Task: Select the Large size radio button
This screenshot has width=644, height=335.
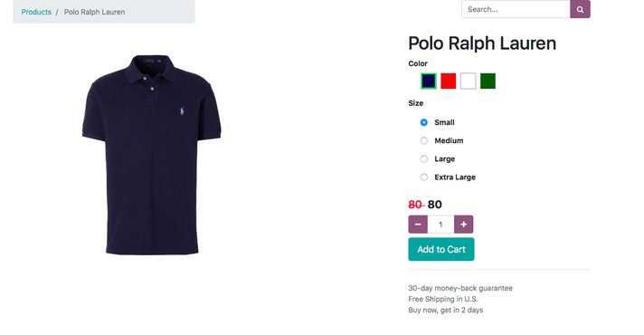Action: 424,159
